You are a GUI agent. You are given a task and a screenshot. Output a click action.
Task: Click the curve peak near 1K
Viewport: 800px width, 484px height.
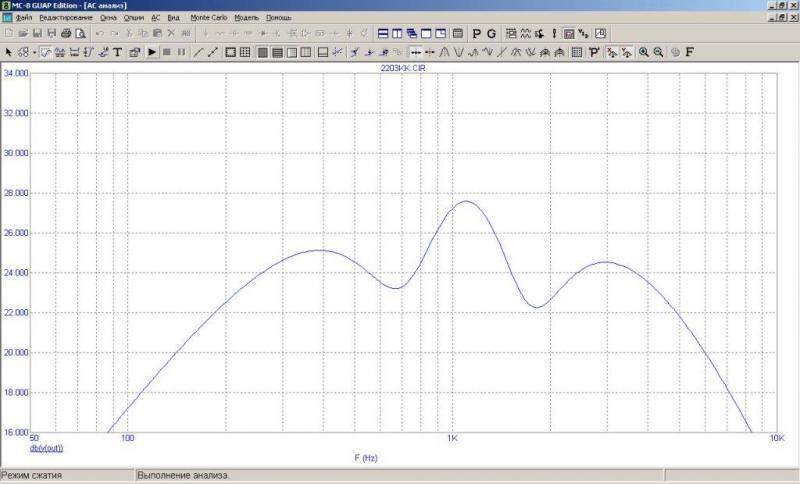[x=466, y=201]
